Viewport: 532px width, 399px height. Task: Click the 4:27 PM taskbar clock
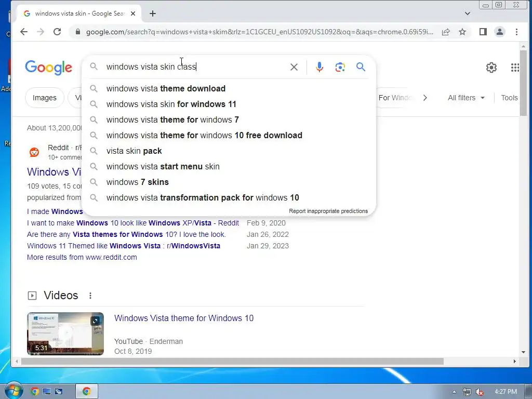click(506, 392)
